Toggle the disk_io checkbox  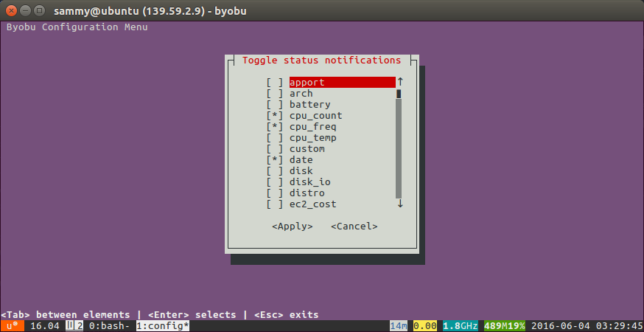[x=275, y=181]
